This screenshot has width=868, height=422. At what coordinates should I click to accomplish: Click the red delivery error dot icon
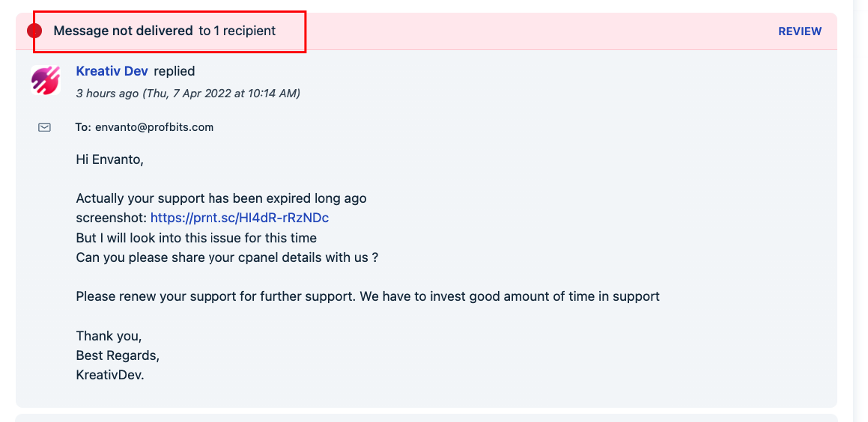[x=34, y=31]
